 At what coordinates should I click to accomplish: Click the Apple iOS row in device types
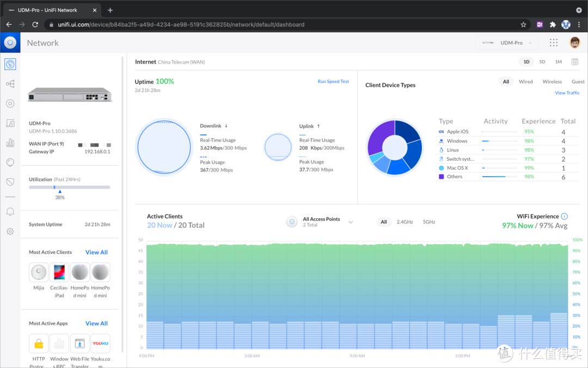pyautogui.click(x=509, y=132)
